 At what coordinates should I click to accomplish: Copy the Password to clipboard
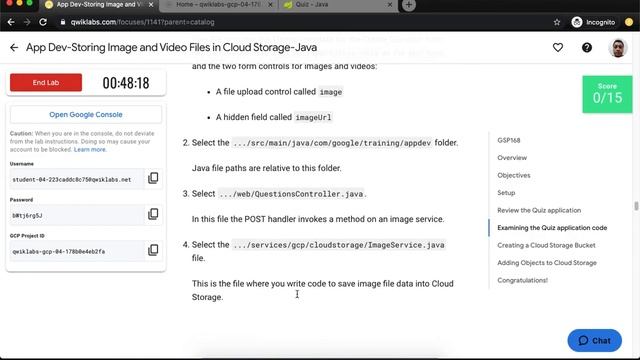coord(153,214)
